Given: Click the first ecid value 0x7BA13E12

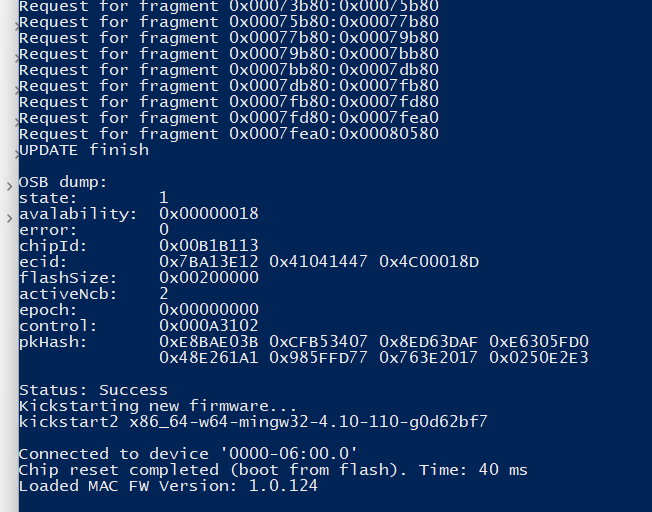Looking at the screenshot, I should click(209, 262).
